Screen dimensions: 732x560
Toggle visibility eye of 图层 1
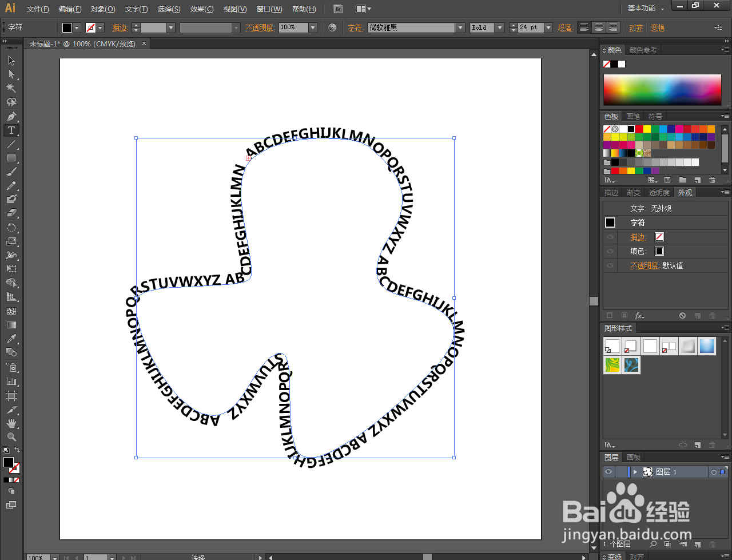609,472
